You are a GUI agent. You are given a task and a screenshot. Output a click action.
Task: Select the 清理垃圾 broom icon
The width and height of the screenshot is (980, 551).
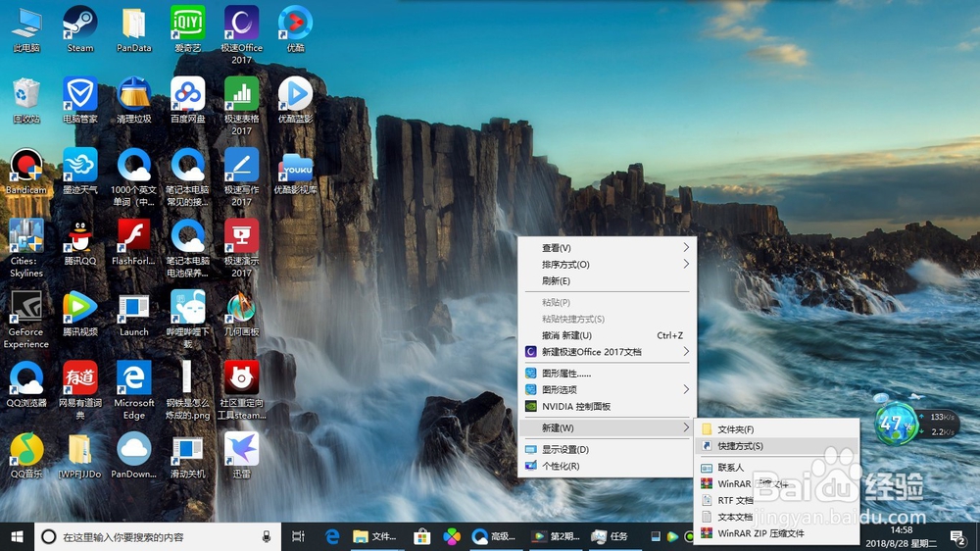133,100
